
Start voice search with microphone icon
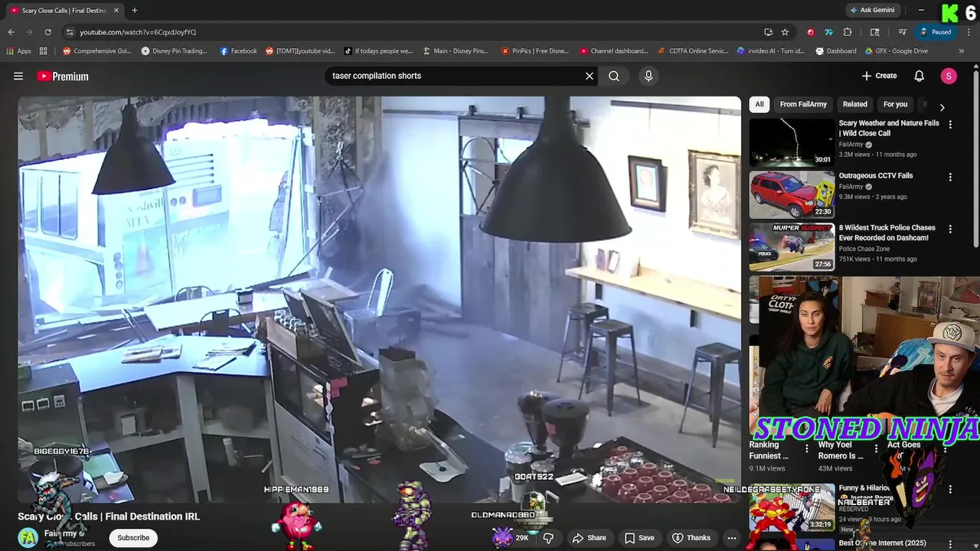[648, 76]
